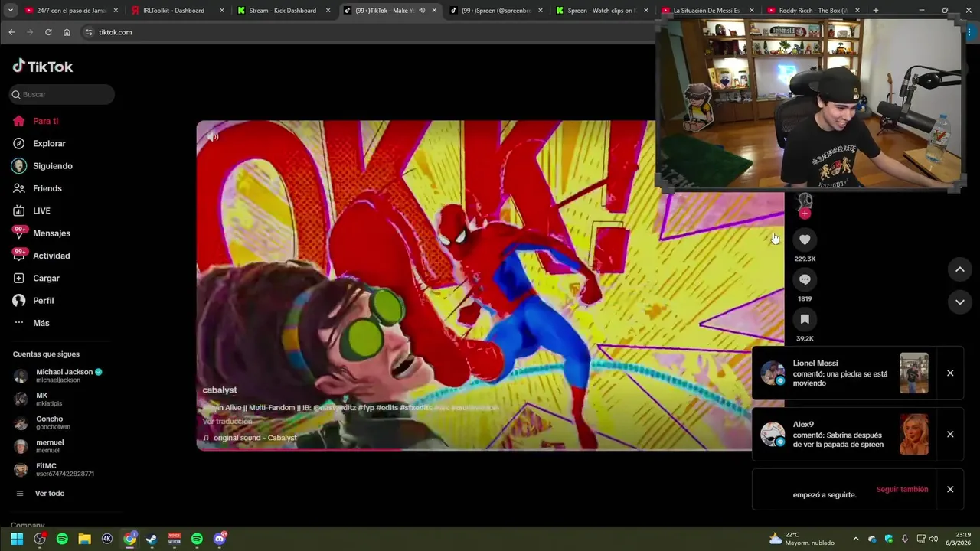
Task: Open Chrome from the taskbar
Action: tap(129, 539)
